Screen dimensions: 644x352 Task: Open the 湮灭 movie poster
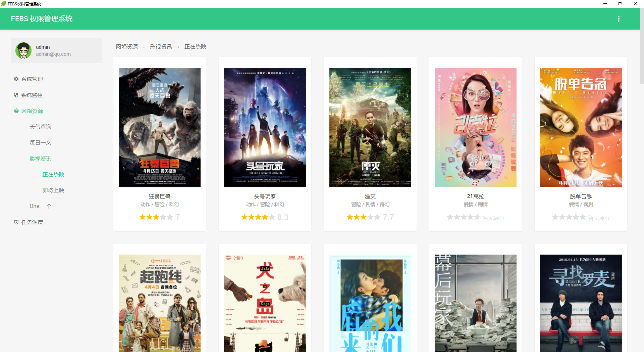tap(370, 127)
